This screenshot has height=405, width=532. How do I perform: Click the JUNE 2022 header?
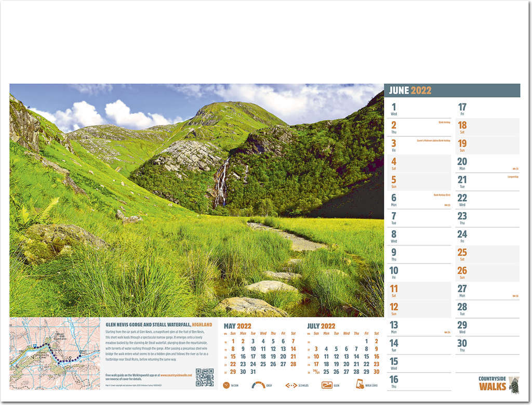452,90
